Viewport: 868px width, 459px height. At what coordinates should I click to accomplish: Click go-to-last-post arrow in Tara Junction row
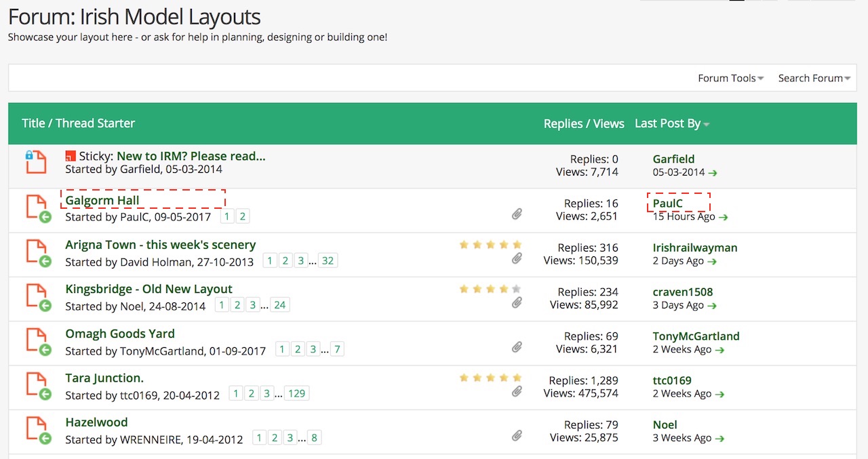click(x=719, y=394)
